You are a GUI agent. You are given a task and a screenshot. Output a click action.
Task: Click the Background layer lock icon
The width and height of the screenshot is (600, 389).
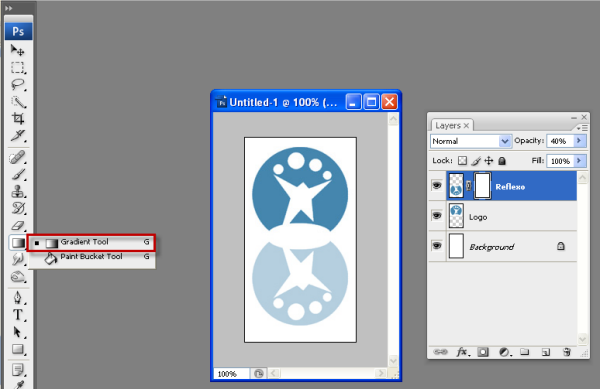click(x=561, y=246)
